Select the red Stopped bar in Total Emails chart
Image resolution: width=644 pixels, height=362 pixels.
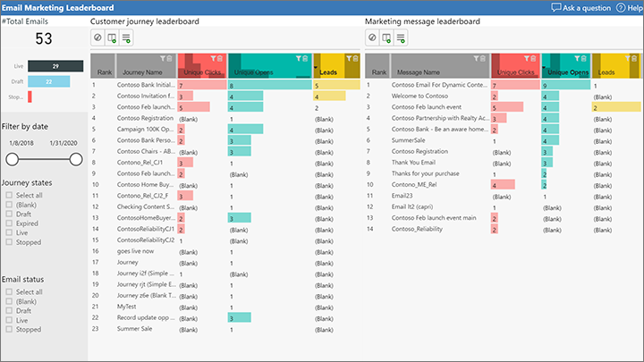30,97
